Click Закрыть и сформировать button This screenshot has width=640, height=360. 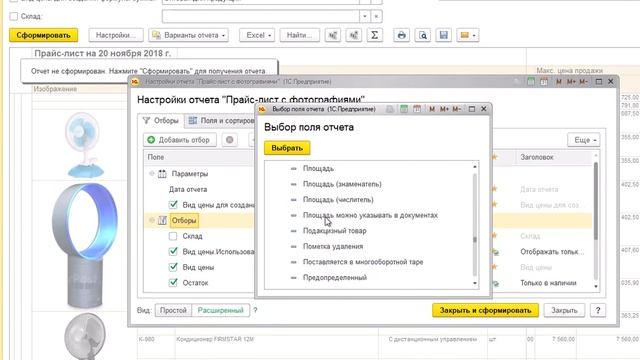click(x=485, y=310)
